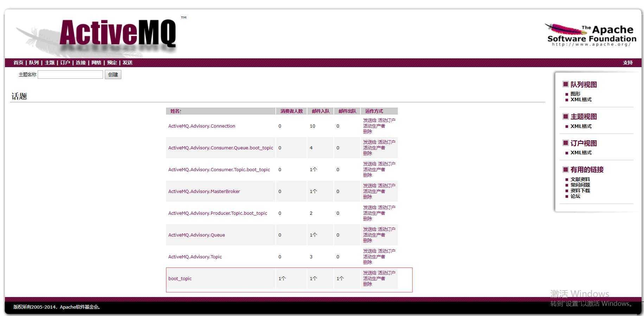Open the ActiveMQ.Advisory.Producer.Topic.boot_topic topic
Screen dimensions: 644x316
pyautogui.click(x=218, y=213)
